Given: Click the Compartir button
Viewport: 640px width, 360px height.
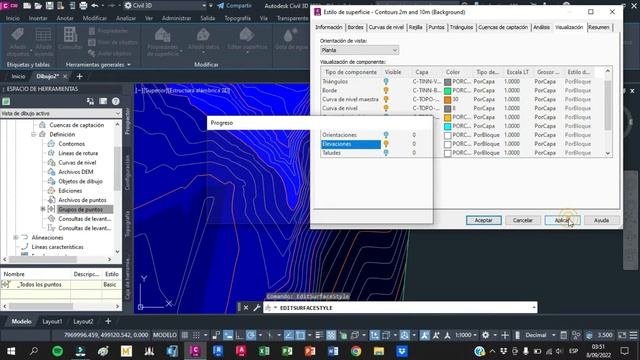Looking at the screenshot, I should pyautogui.click(x=234, y=6).
